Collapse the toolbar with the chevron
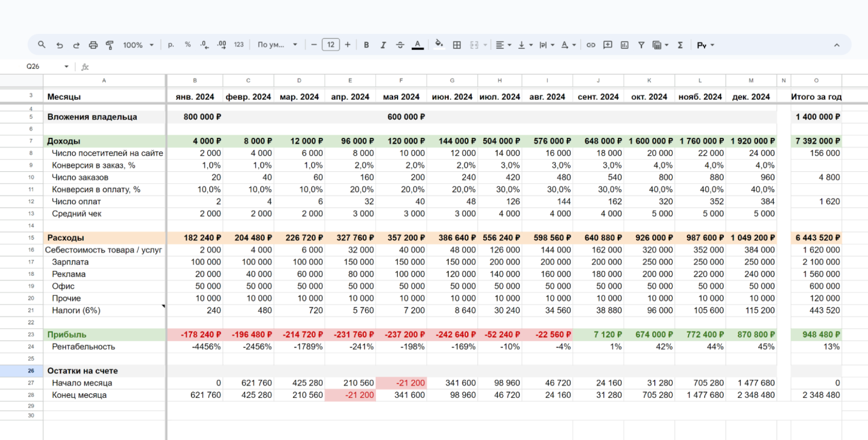The width and height of the screenshot is (868, 440). (x=837, y=45)
